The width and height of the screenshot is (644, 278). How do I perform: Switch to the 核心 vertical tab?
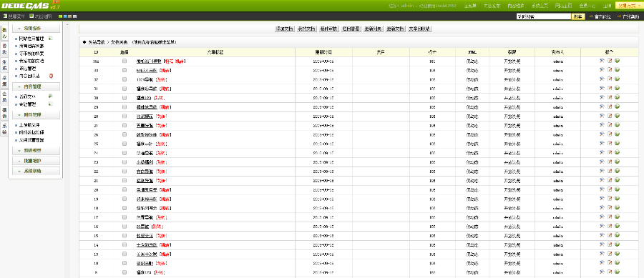click(4, 33)
